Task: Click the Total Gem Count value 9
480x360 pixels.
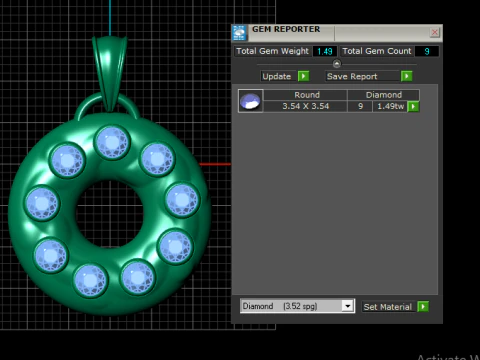Action: [x=427, y=51]
